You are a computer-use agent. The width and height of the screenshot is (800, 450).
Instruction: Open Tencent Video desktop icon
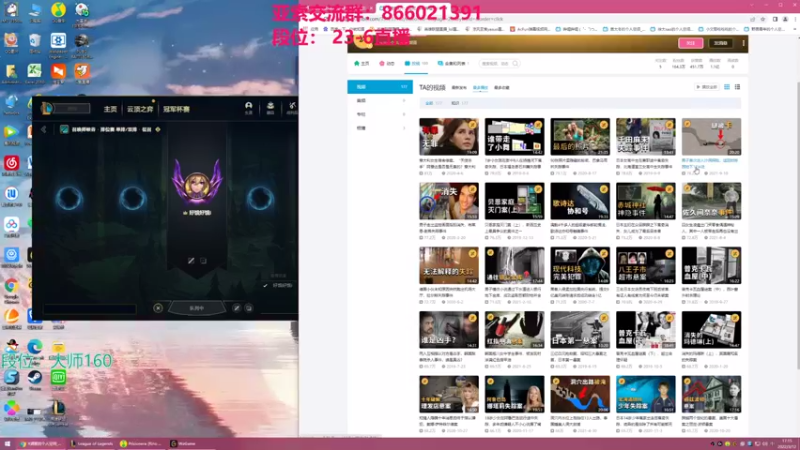11,135
